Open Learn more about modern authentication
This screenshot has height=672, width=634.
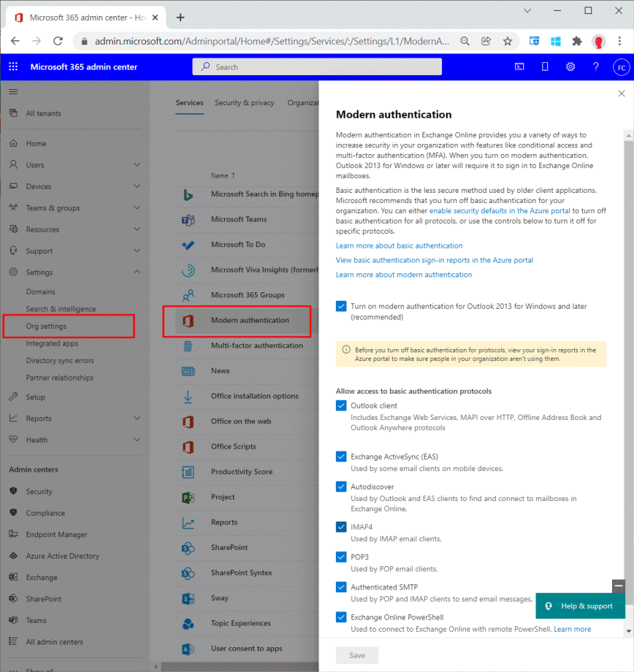coord(404,275)
